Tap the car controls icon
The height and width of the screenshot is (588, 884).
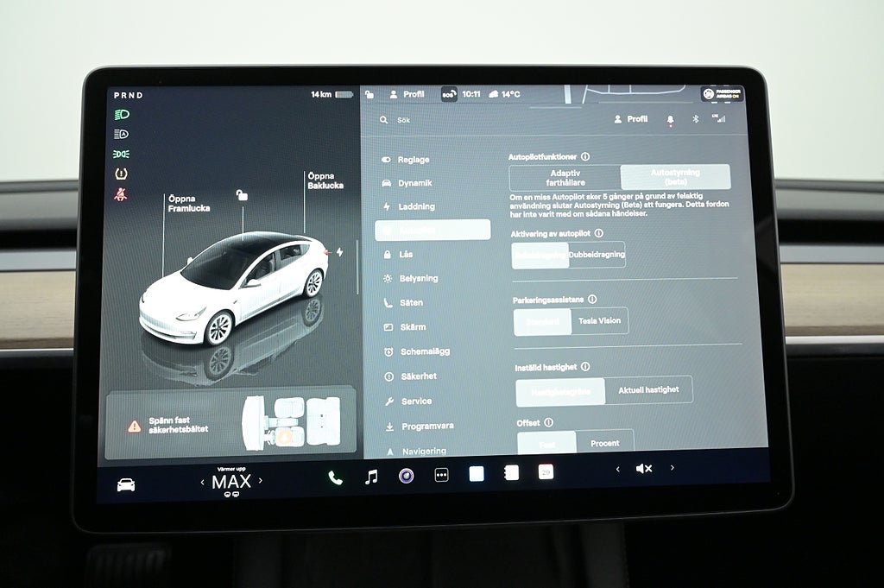point(126,484)
